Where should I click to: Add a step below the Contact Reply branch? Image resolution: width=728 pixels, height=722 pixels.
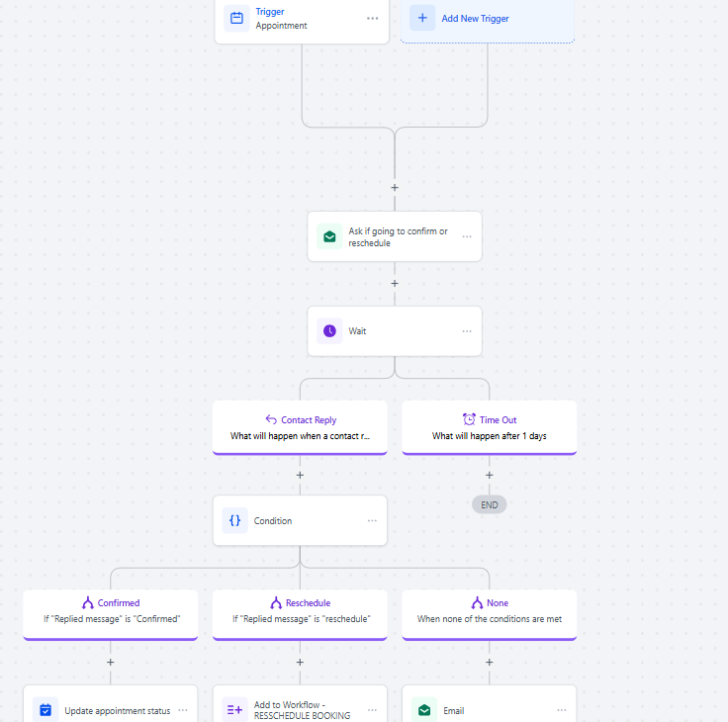pos(300,475)
